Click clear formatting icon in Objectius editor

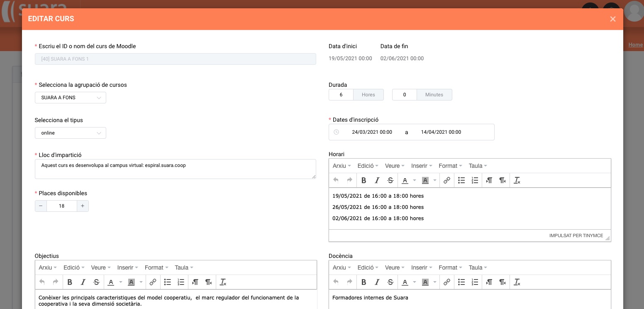click(223, 282)
